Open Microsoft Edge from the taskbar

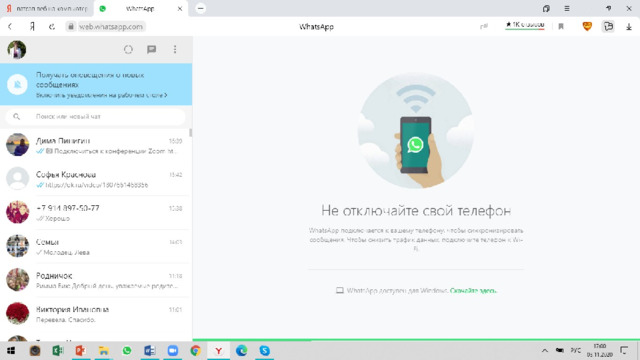coord(242,351)
